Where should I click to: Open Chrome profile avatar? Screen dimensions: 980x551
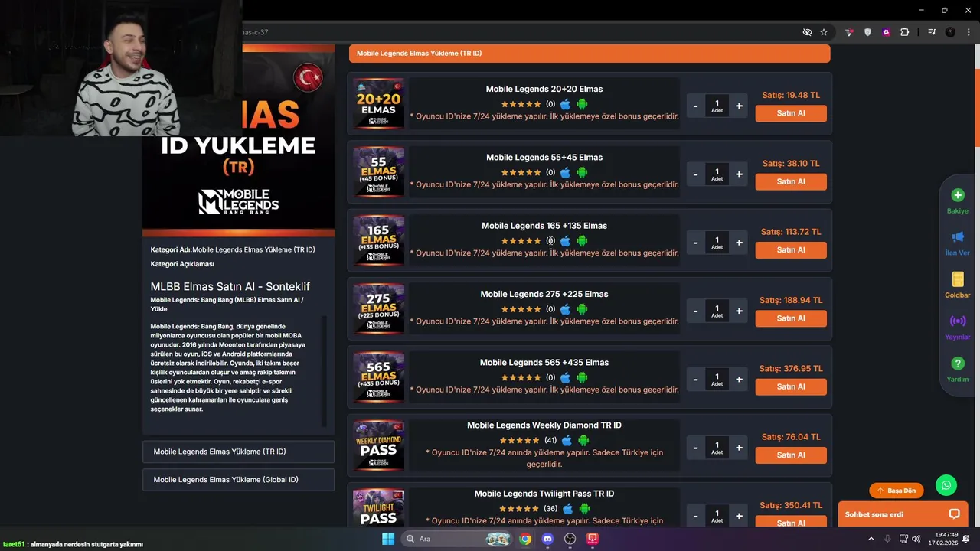pyautogui.click(x=950, y=32)
